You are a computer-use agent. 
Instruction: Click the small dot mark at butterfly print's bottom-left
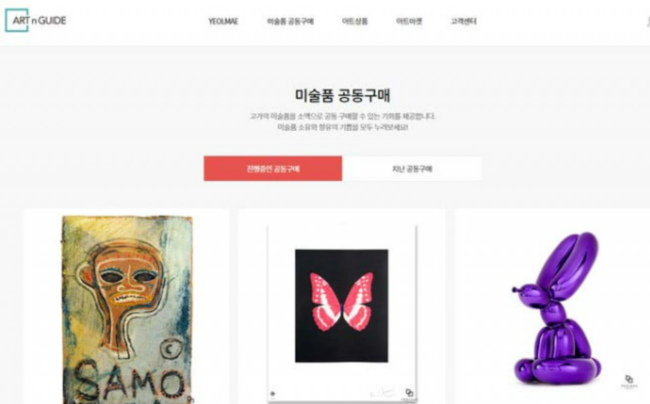(x=273, y=394)
